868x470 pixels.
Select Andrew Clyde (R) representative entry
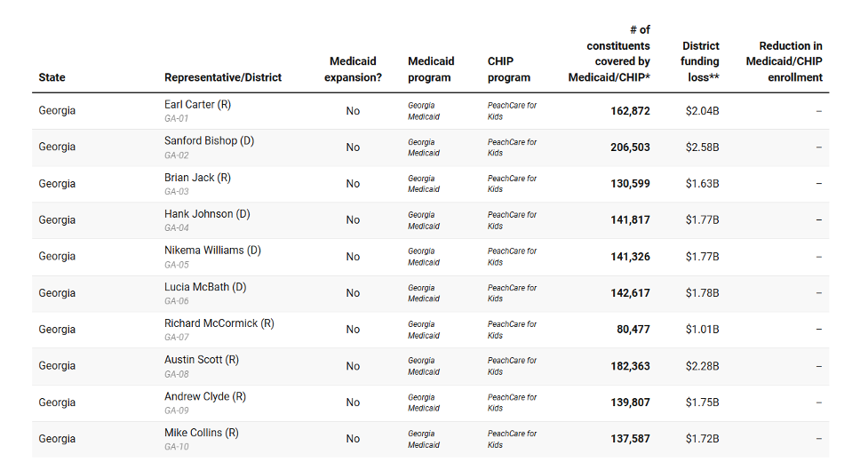[204, 396]
